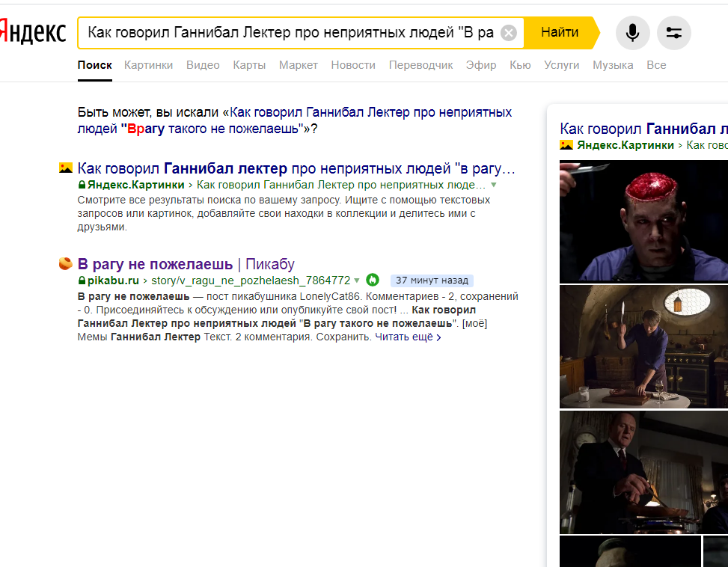This screenshot has height=567, width=728.
Task: Switch to the Картинки tab
Action: point(148,65)
